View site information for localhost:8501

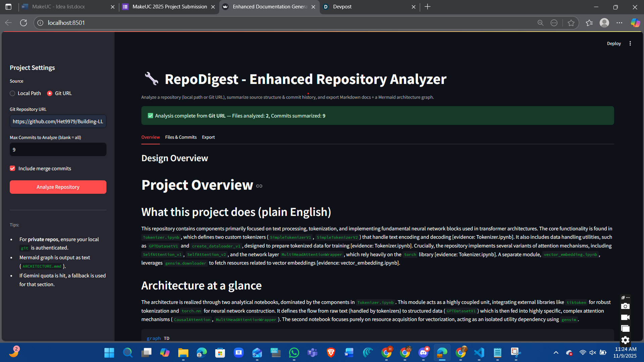pos(40,23)
